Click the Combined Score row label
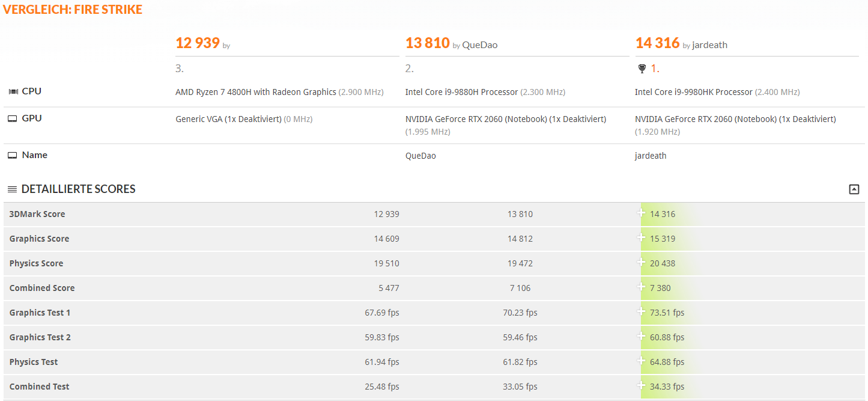This screenshot has width=868, height=401. pyautogui.click(x=42, y=288)
